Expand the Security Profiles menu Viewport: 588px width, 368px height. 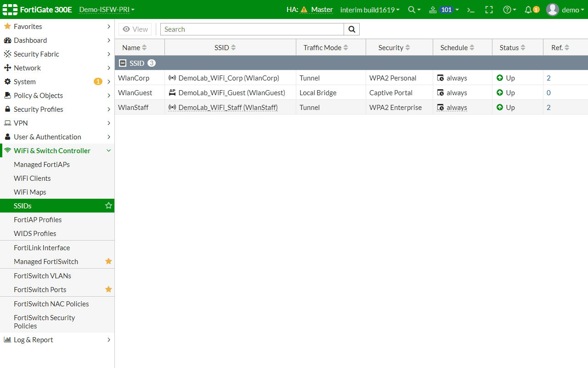[57, 109]
